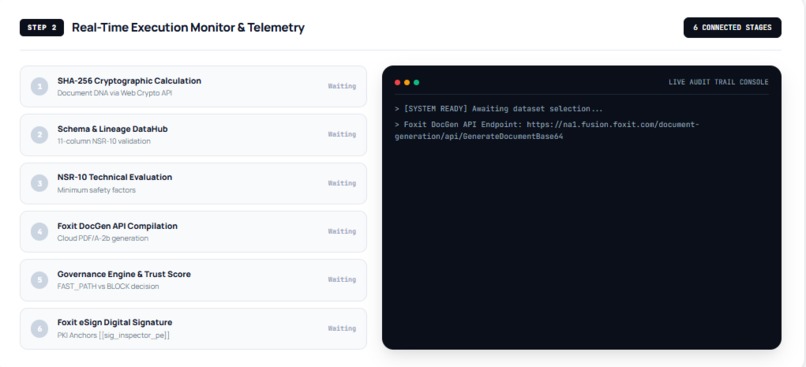Click the step 1 number circle icon
The width and height of the screenshot is (806, 367).
(40, 86)
